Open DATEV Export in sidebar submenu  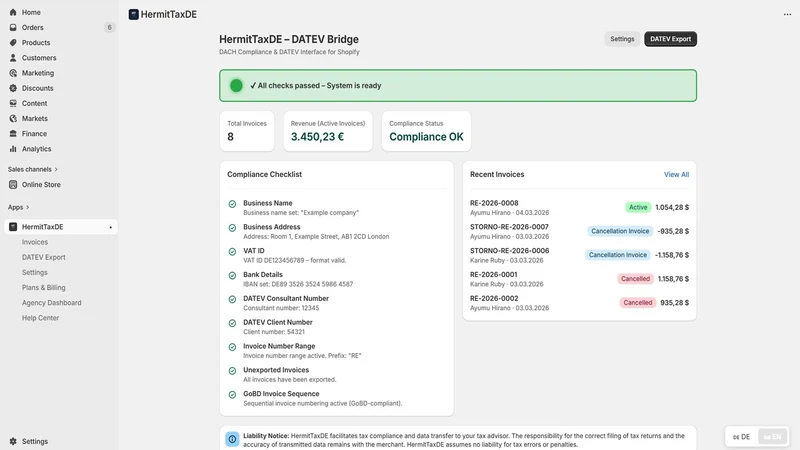click(x=43, y=258)
